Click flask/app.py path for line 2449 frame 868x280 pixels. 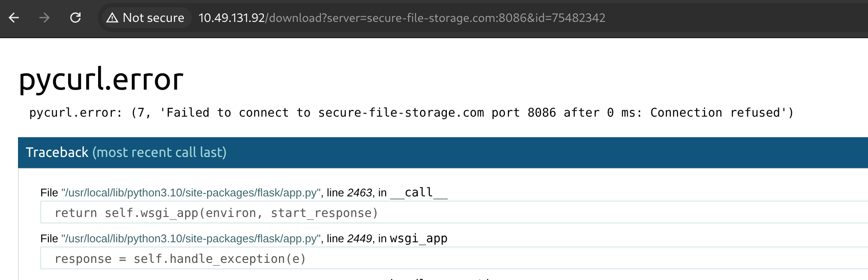(x=191, y=239)
